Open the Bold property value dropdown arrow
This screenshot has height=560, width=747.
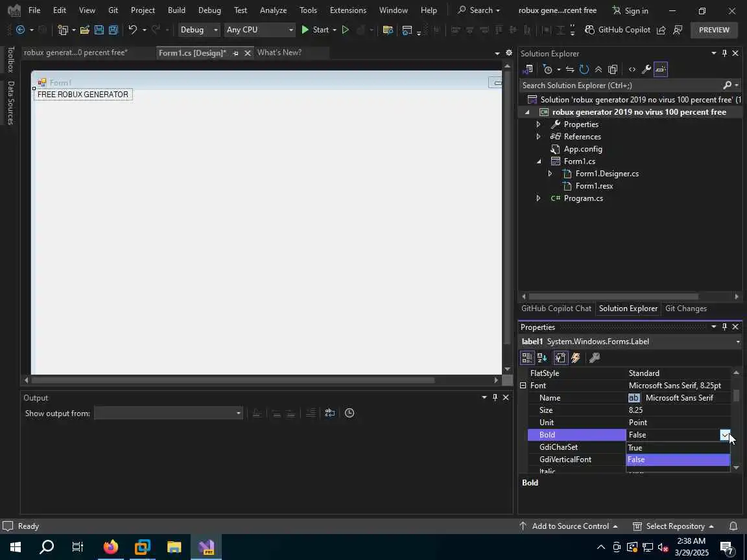724,435
